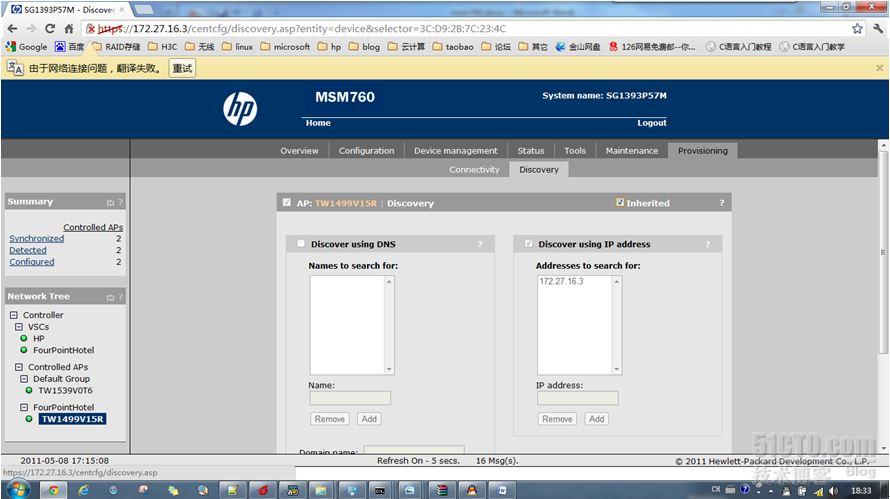Reload the page with the refresh icon

(x=50, y=28)
